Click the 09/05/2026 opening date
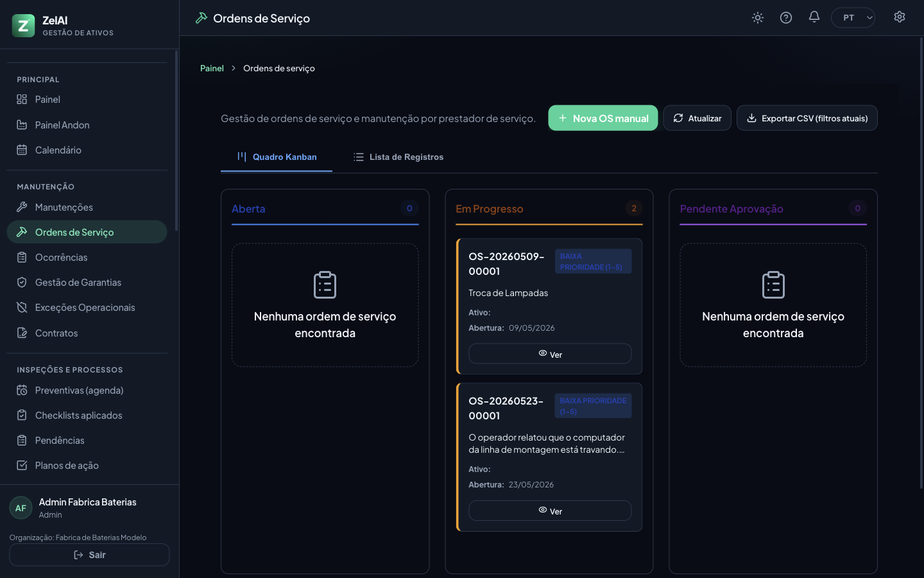This screenshot has width=924, height=578. tap(532, 328)
